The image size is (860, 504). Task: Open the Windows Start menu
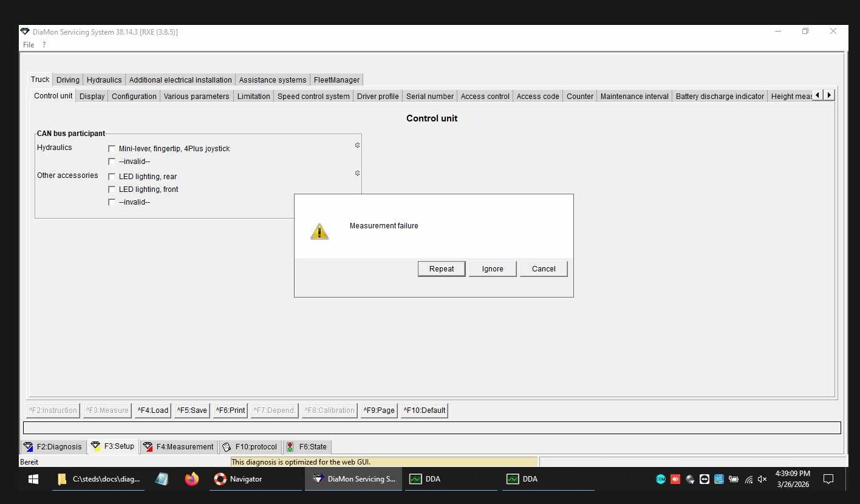click(x=33, y=479)
